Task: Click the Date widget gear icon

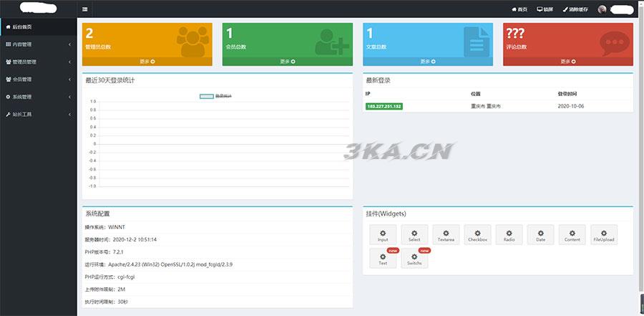Action: coord(540,234)
